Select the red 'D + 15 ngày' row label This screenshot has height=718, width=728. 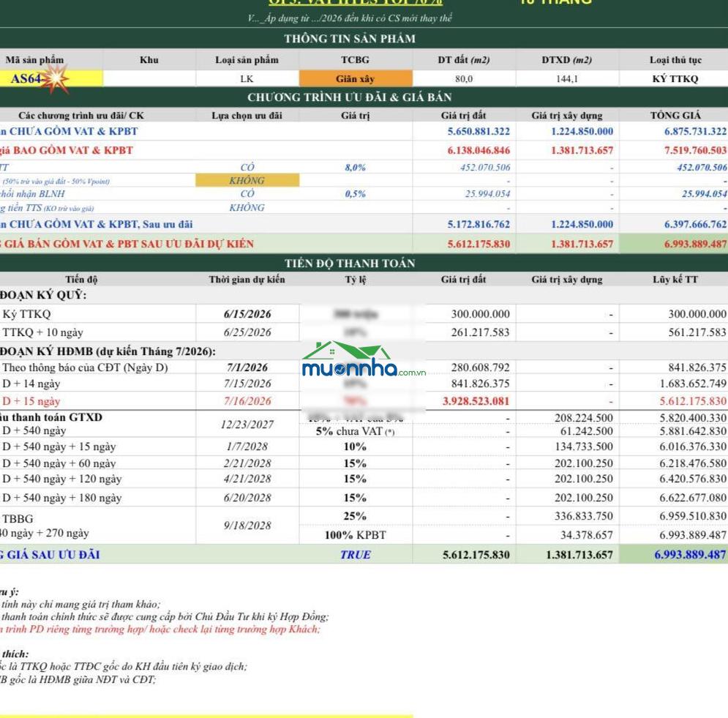click(x=31, y=401)
